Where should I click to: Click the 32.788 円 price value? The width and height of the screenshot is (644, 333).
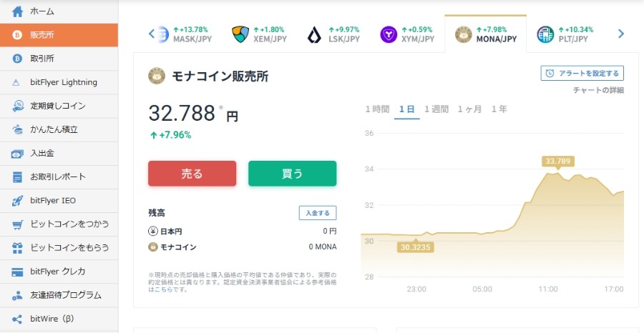tap(193, 113)
